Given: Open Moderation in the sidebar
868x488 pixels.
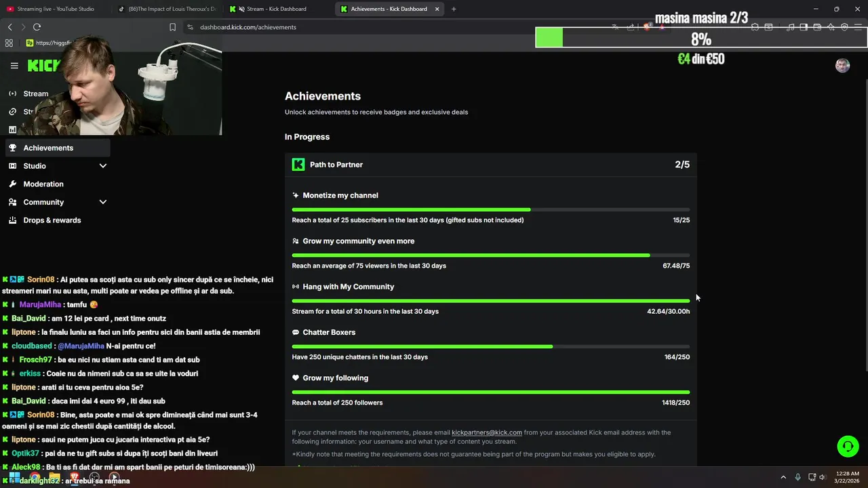Looking at the screenshot, I should [57, 184].
